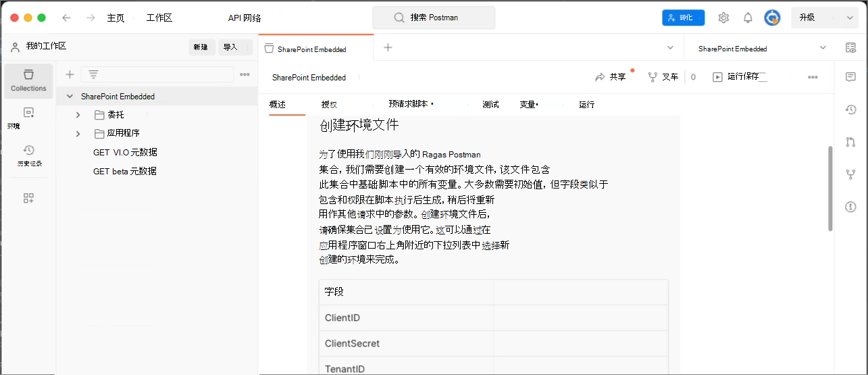Select the 应用程序 folder row
Viewport: 868px width, 375px height.
coord(157,134)
